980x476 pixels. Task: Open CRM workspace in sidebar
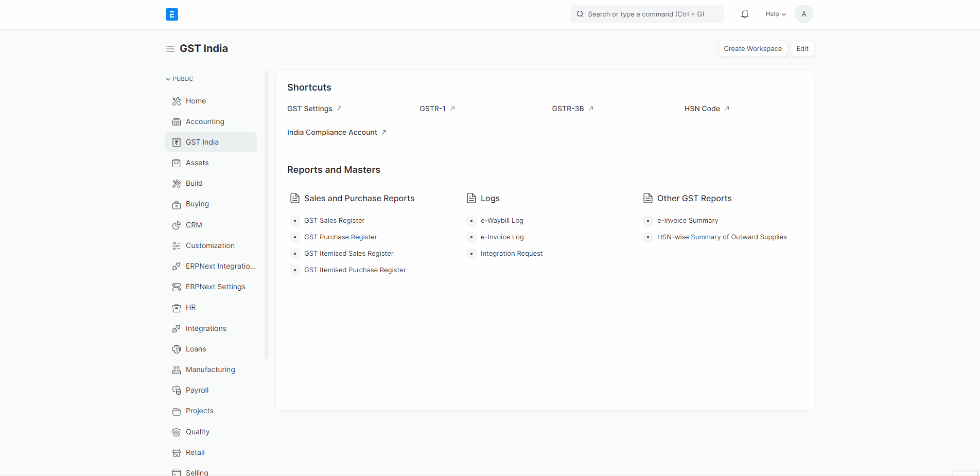click(x=212, y=225)
